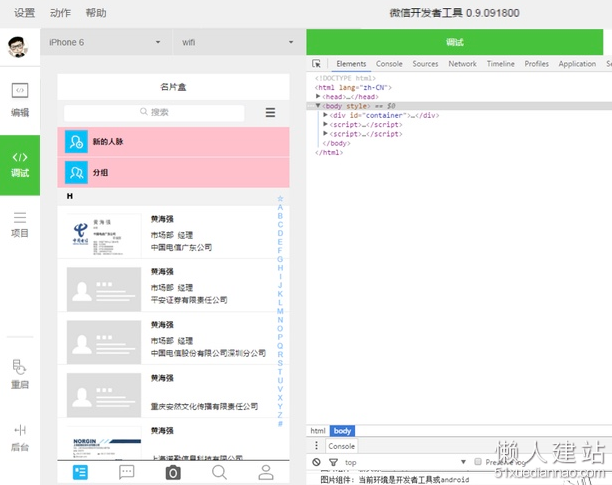Open the 中国电信股份有限公司深圳分公司 contact entry
The height and width of the screenshot is (485, 612).
tap(173, 339)
